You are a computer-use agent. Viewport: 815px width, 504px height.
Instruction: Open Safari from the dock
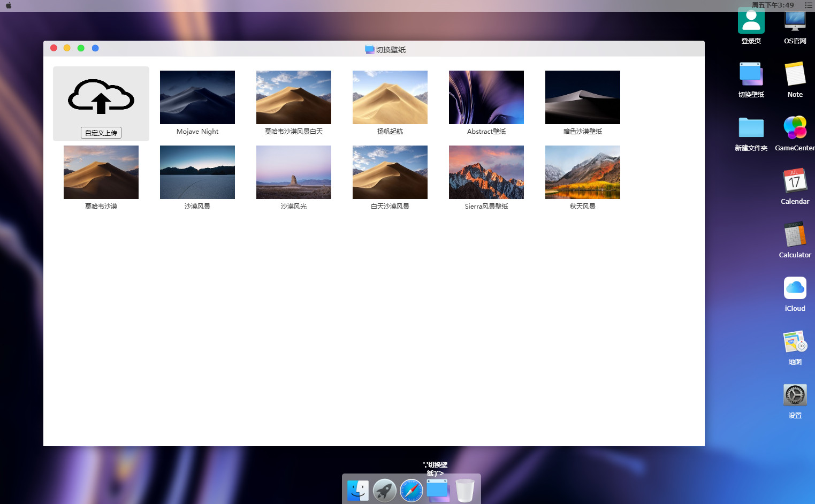click(411, 490)
